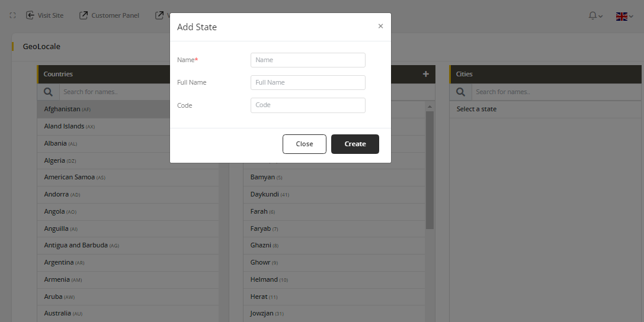Select Daykundi from the states list
644x322 pixels.
(265, 194)
